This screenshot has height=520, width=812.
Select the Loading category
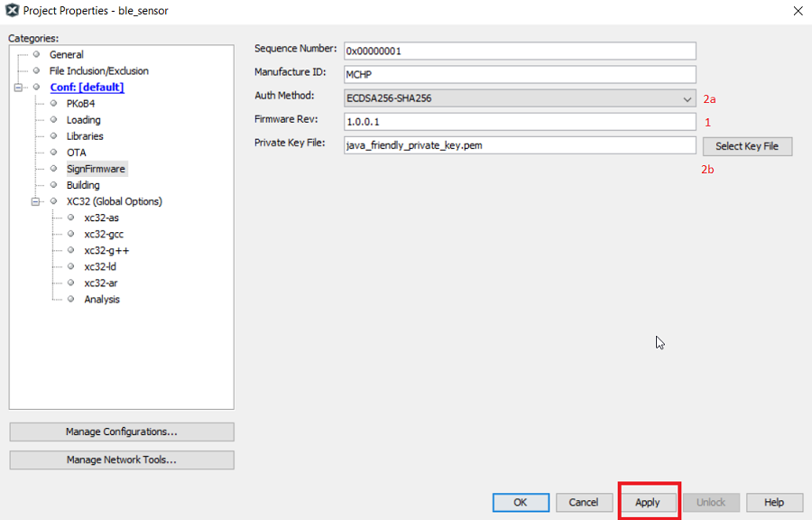pyautogui.click(x=83, y=120)
